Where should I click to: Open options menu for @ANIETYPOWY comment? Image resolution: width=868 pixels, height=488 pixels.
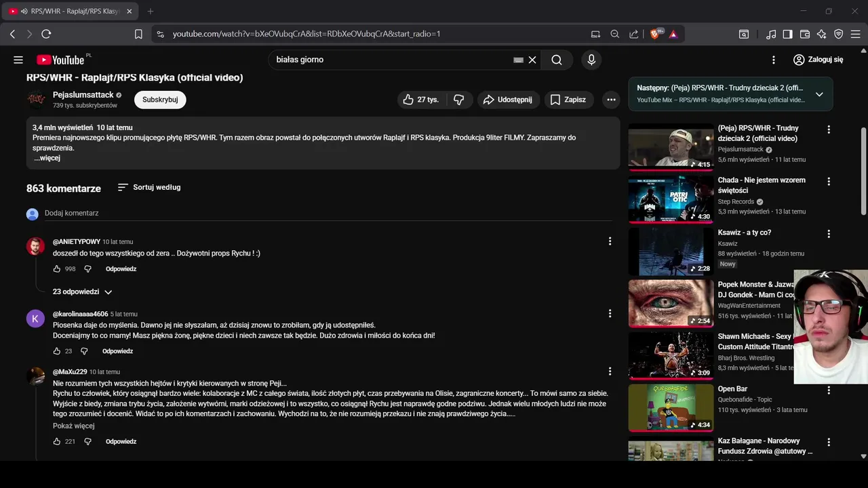click(610, 241)
